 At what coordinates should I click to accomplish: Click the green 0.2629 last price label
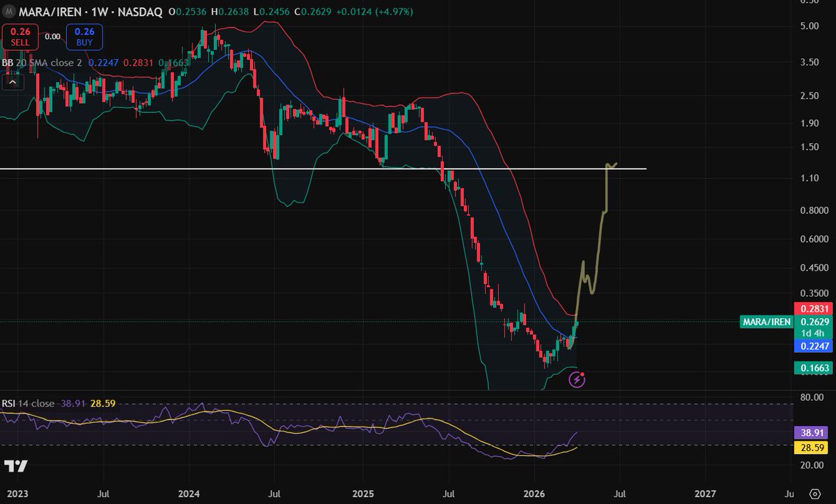(815, 322)
